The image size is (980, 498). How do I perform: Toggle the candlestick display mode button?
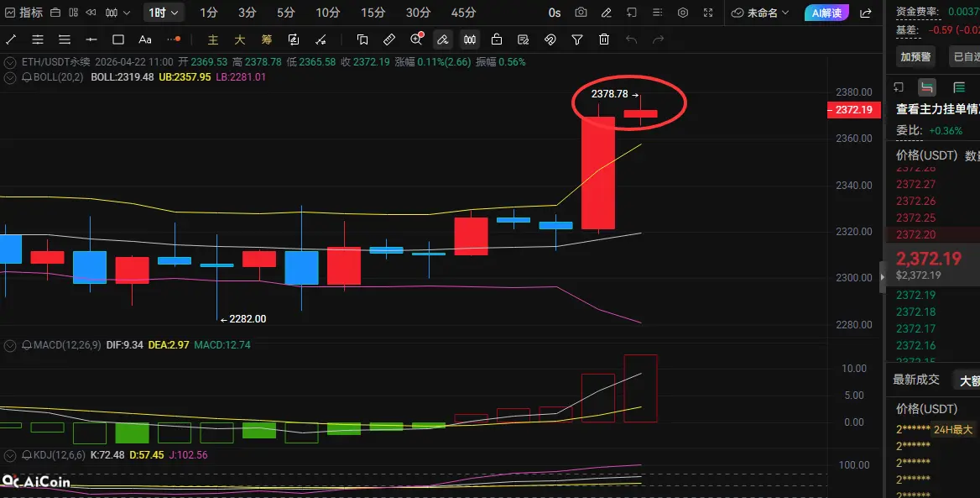coord(470,39)
